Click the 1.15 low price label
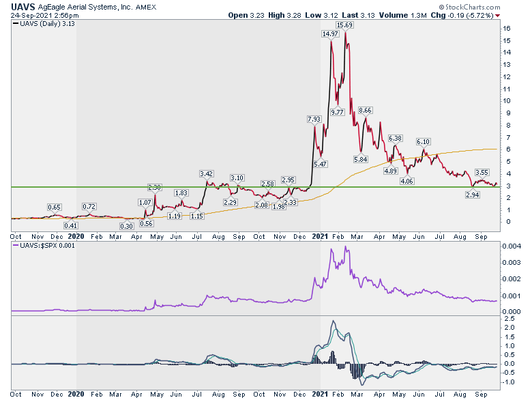The height and width of the screenshot is (400, 532). [197, 216]
